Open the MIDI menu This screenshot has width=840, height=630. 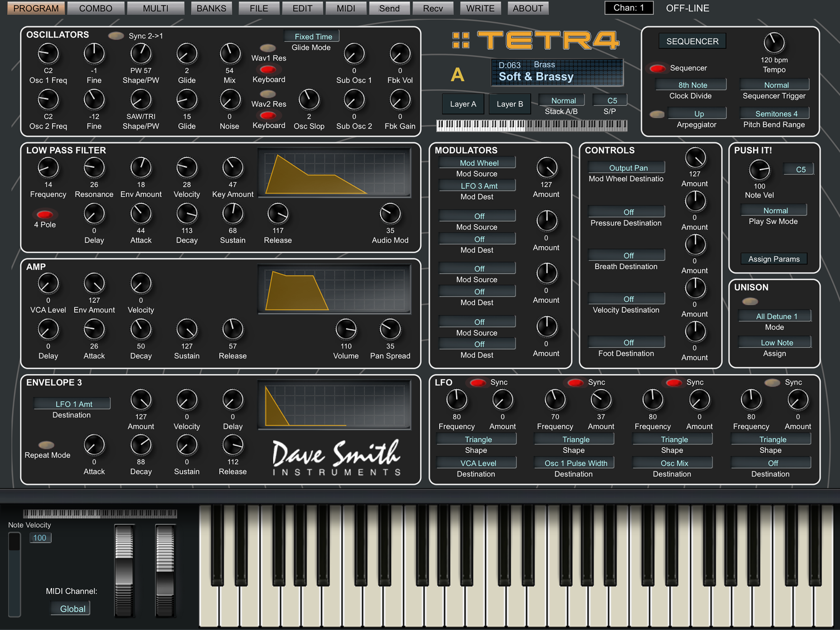point(346,8)
